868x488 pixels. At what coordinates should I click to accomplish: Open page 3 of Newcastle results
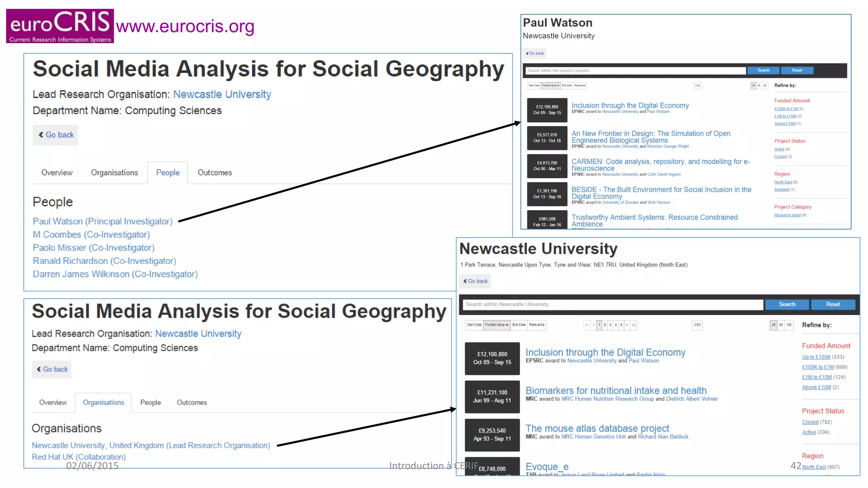click(610, 325)
